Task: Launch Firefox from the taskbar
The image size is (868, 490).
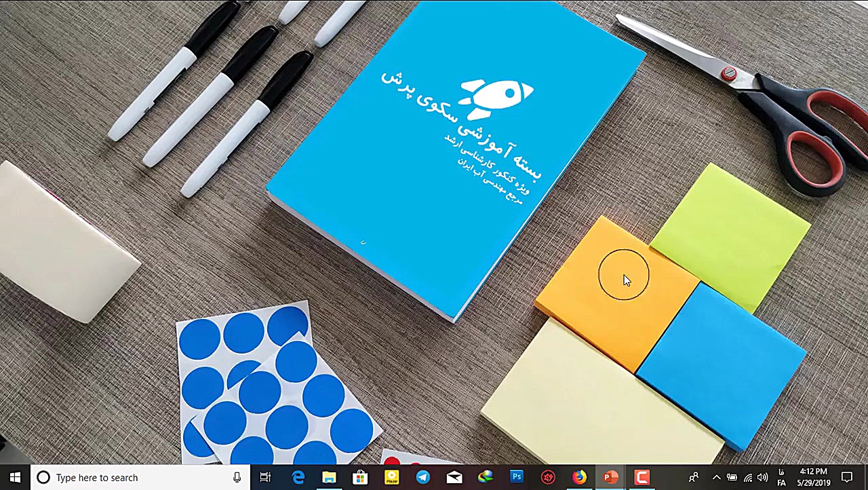Action: [578, 477]
